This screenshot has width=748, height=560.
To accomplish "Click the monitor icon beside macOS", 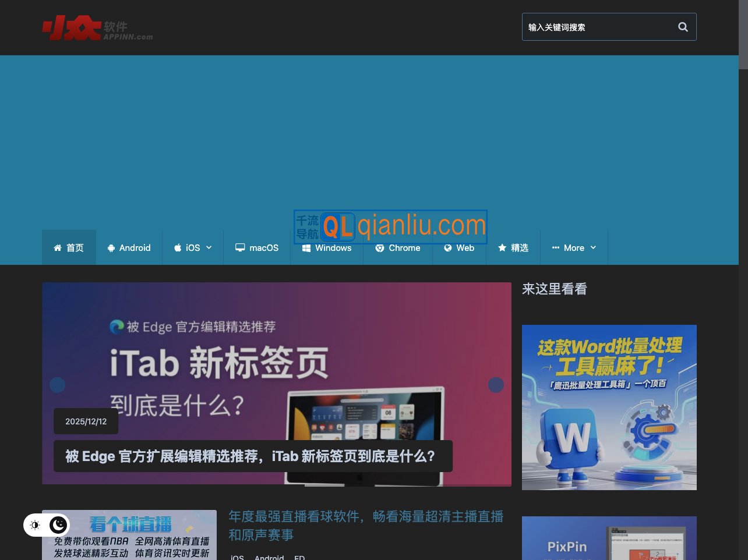I will [x=239, y=247].
